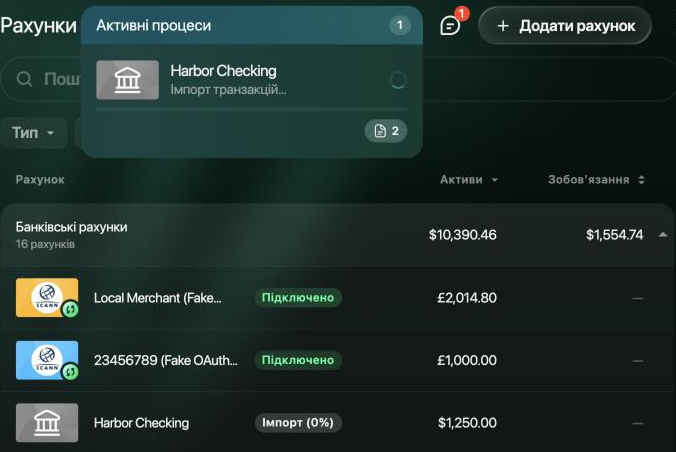Click the Harbor Checking bank icon in Активні процеси
Image resolution: width=676 pixels, height=452 pixels.
click(x=128, y=80)
